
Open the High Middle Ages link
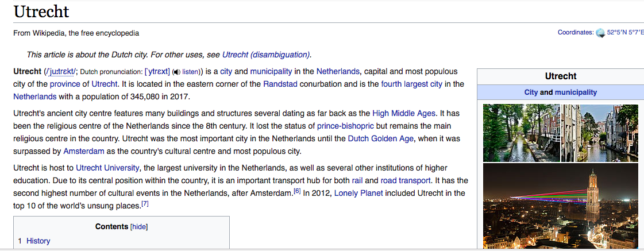(x=404, y=113)
